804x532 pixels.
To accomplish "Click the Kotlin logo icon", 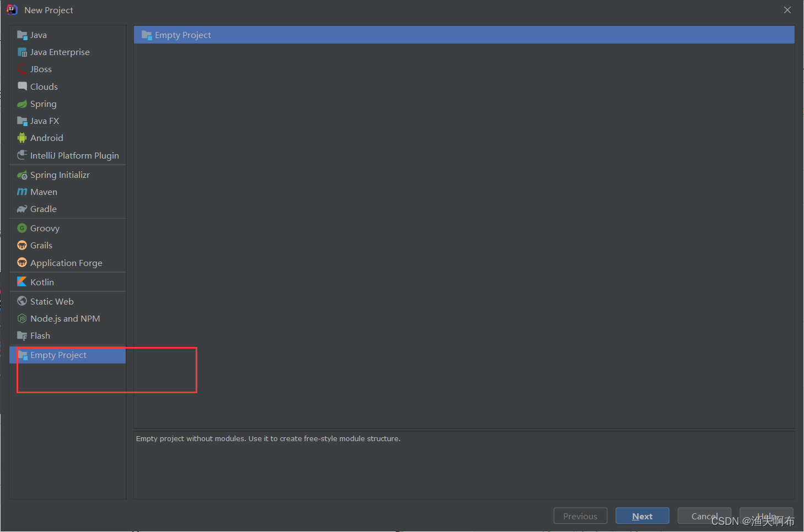I will [x=22, y=281].
